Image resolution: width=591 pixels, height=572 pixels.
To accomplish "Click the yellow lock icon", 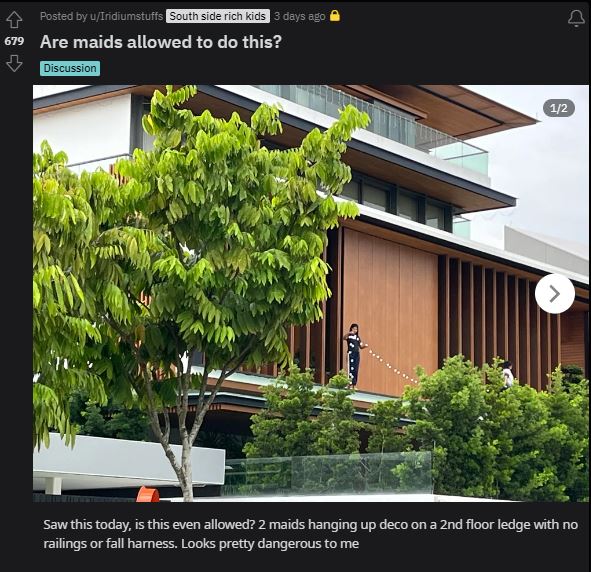I will 335,16.
